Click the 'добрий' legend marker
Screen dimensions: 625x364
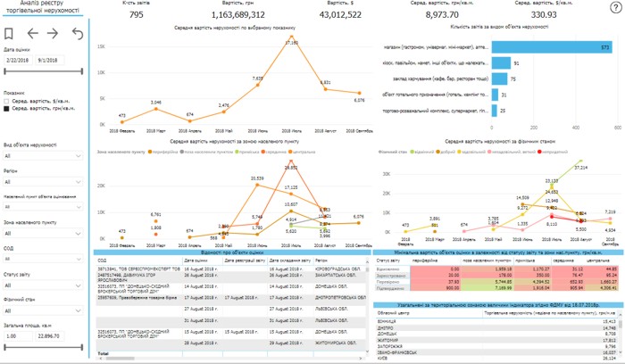pos(438,152)
